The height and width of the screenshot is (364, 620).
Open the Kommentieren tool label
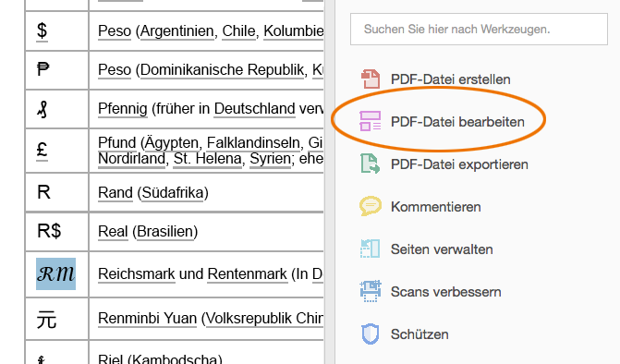click(x=436, y=207)
